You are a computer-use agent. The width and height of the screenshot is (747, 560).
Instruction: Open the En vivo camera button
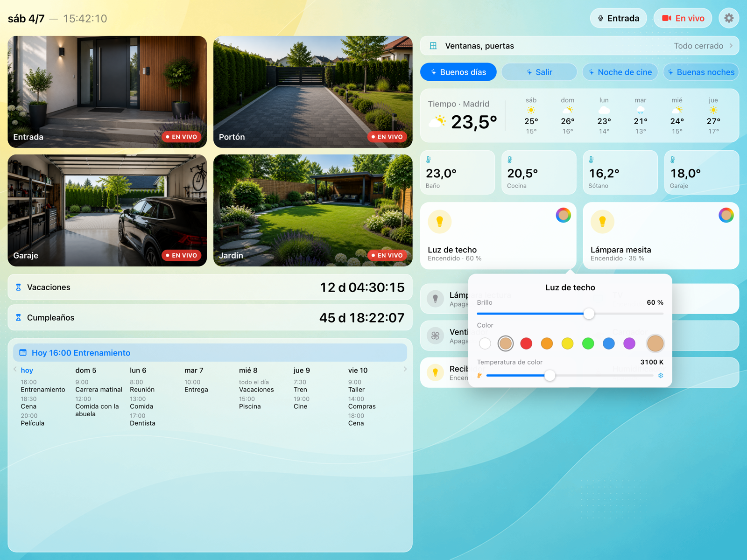pyautogui.click(x=683, y=18)
